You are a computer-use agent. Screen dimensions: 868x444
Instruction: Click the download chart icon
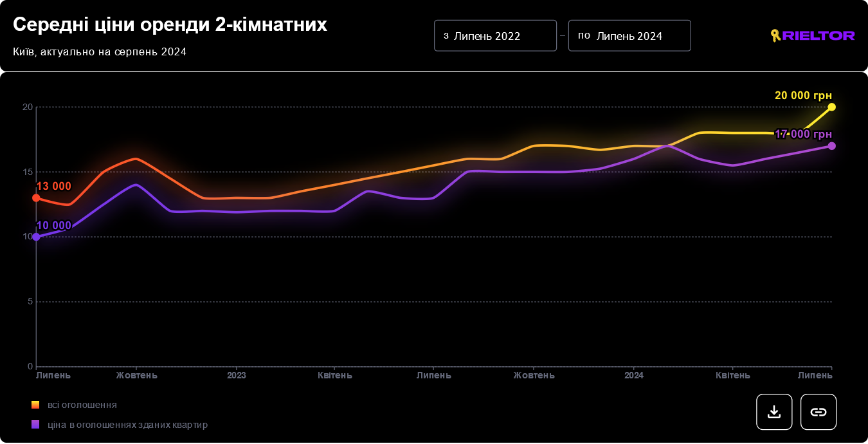[774, 412]
